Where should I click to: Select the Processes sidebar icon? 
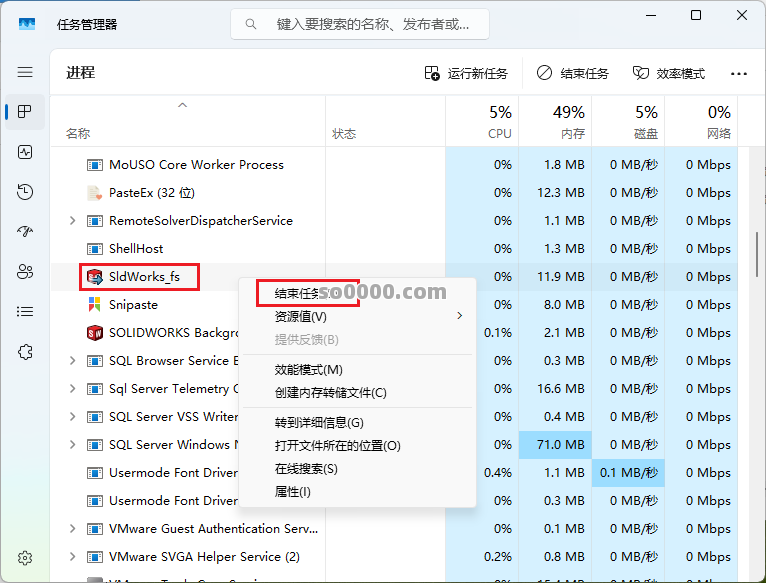[x=25, y=112]
